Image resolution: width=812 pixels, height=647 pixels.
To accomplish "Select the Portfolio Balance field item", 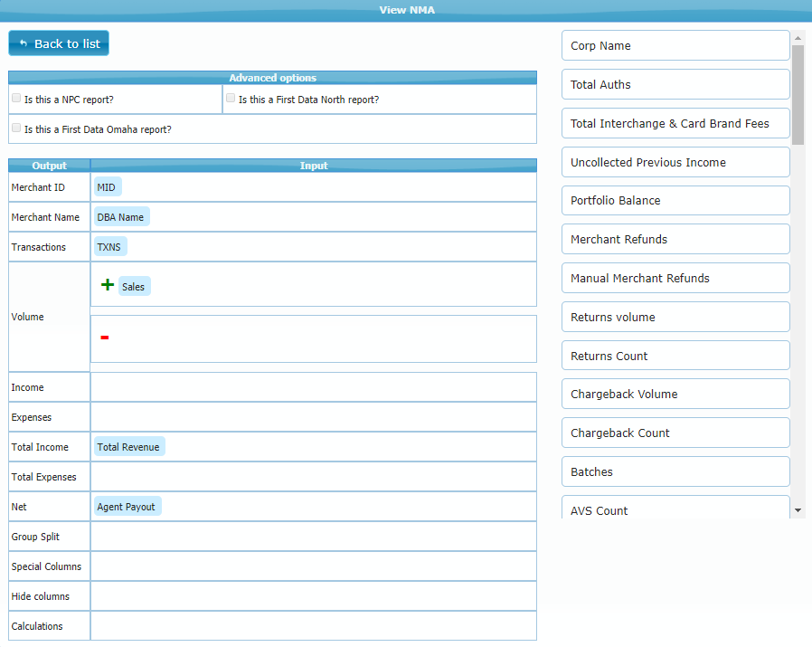I will pyautogui.click(x=675, y=201).
